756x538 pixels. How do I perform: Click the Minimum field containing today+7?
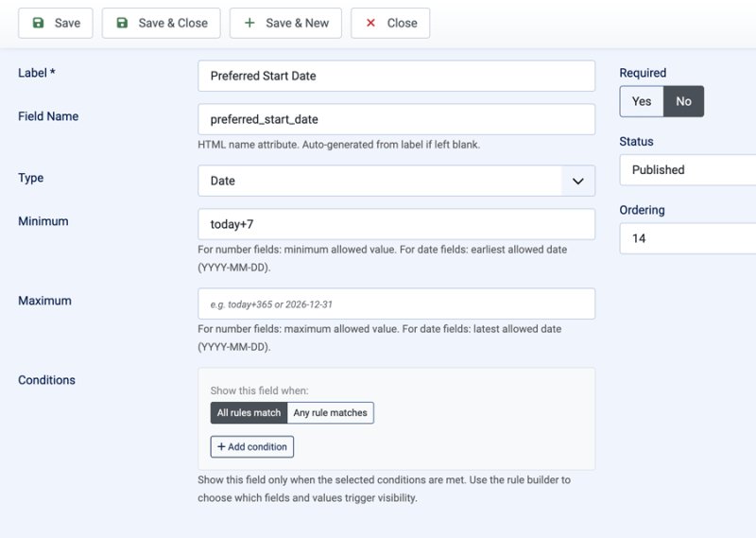pos(396,224)
